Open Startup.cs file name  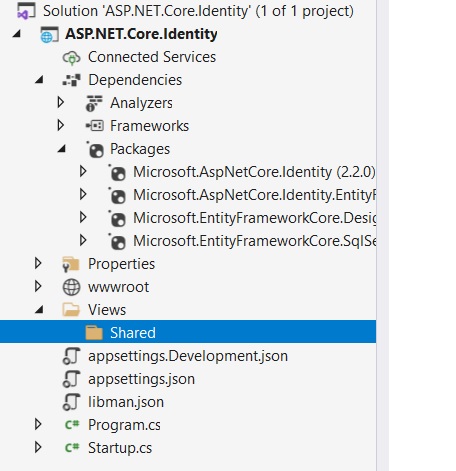click(120, 448)
